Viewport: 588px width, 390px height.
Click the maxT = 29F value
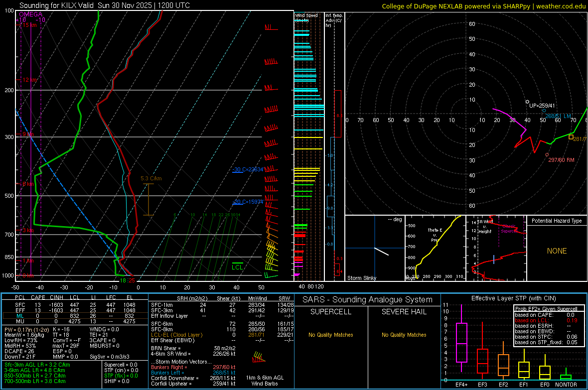pyautogui.click(x=66, y=346)
